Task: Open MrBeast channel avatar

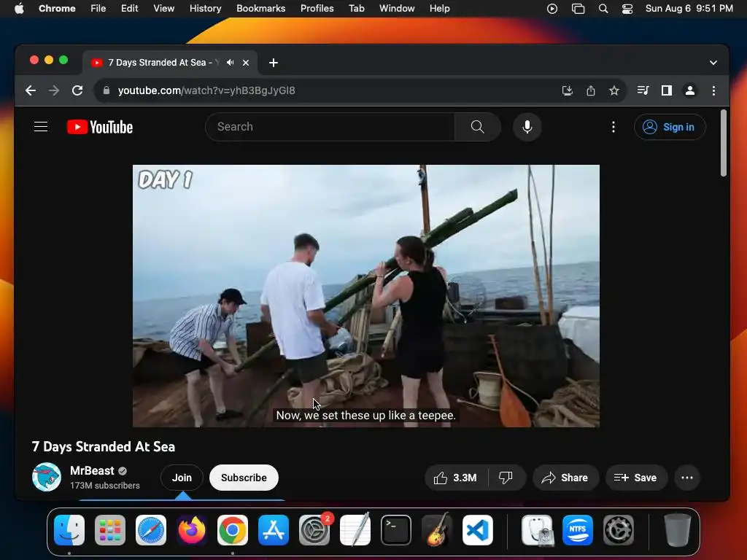Action: [x=46, y=477]
